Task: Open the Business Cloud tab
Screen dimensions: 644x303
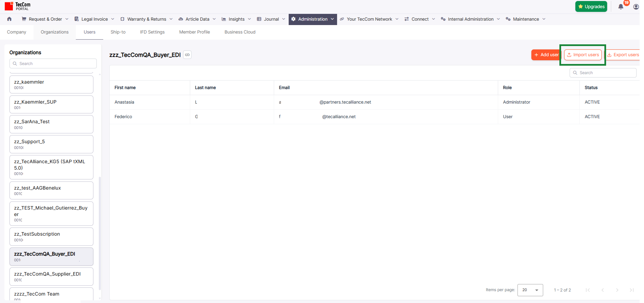Action: click(x=240, y=32)
